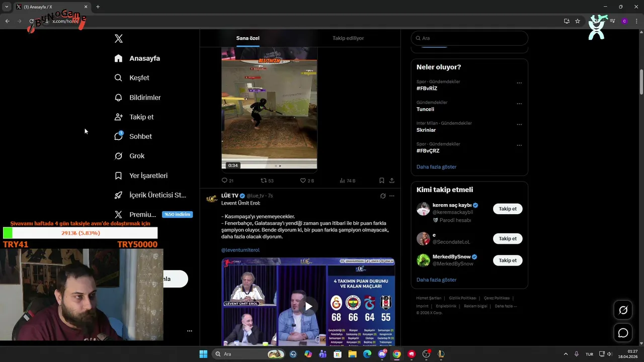Image resolution: width=644 pixels, height=362 pixels.
Task: Open account menu three dots
Action: click(x=190, y=331)
